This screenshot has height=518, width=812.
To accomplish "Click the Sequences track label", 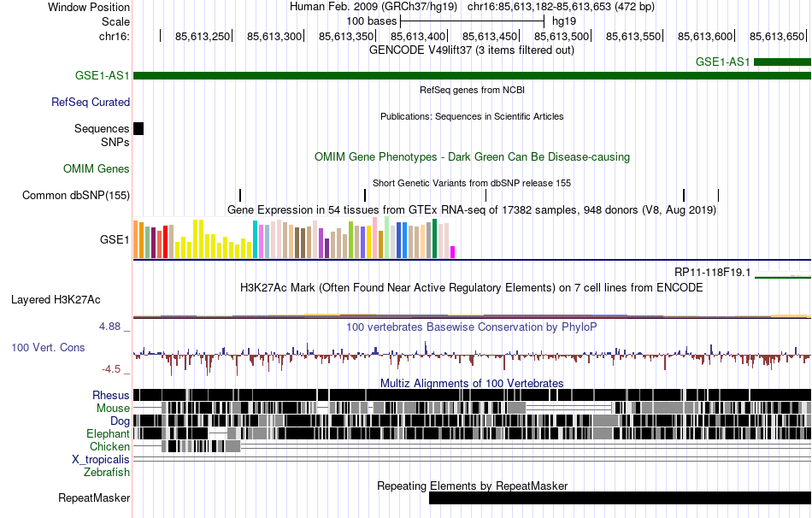I will (x=102, y=128).
